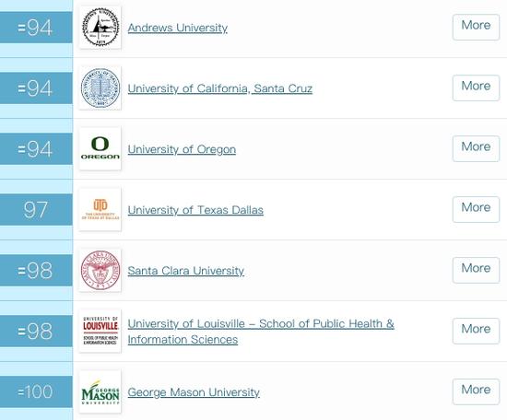This screenshot has height=420, width=507.
Task: Click More button for Andrews University
Action: click(476, 27)
